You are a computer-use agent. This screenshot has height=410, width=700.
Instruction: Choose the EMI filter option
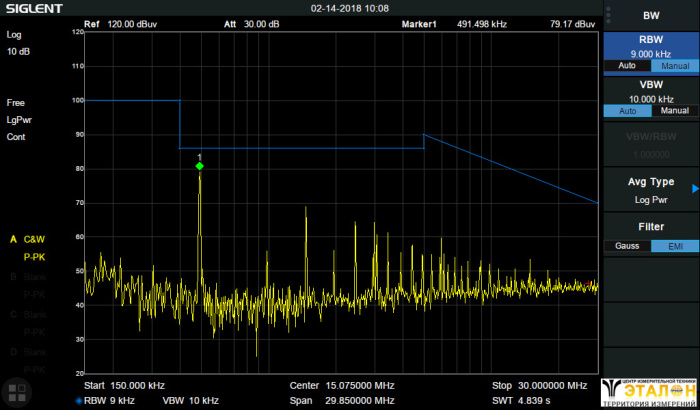click(675, 246)
